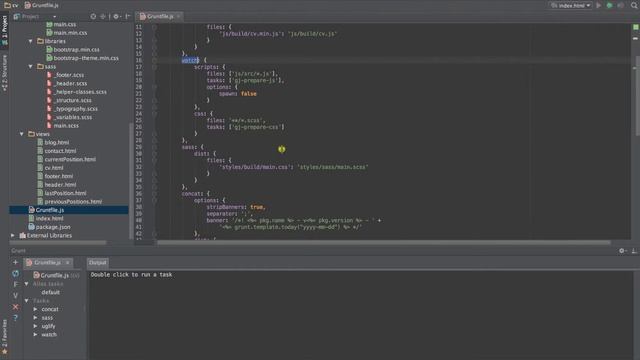Collapse the sass folder
Image resolution: width=640 pixels, height=360 pixels.
tap(31, 67)
